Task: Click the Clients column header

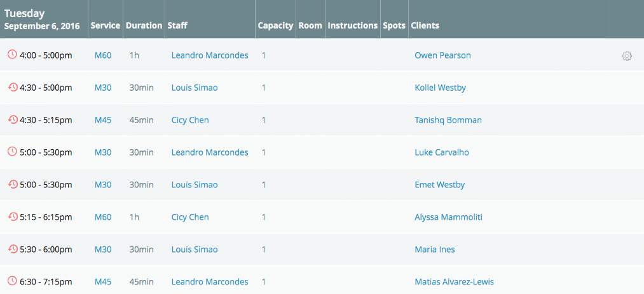Action: 425,25
